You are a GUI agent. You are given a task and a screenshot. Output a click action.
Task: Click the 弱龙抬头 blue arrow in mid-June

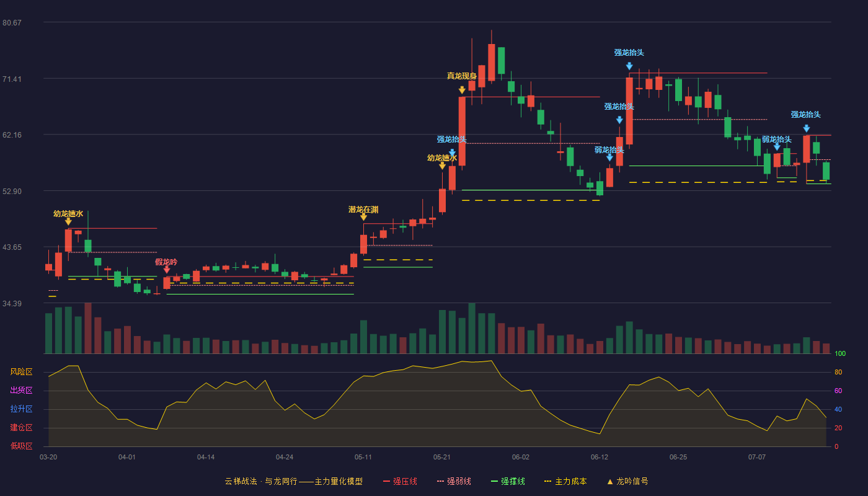click(609, 157)
